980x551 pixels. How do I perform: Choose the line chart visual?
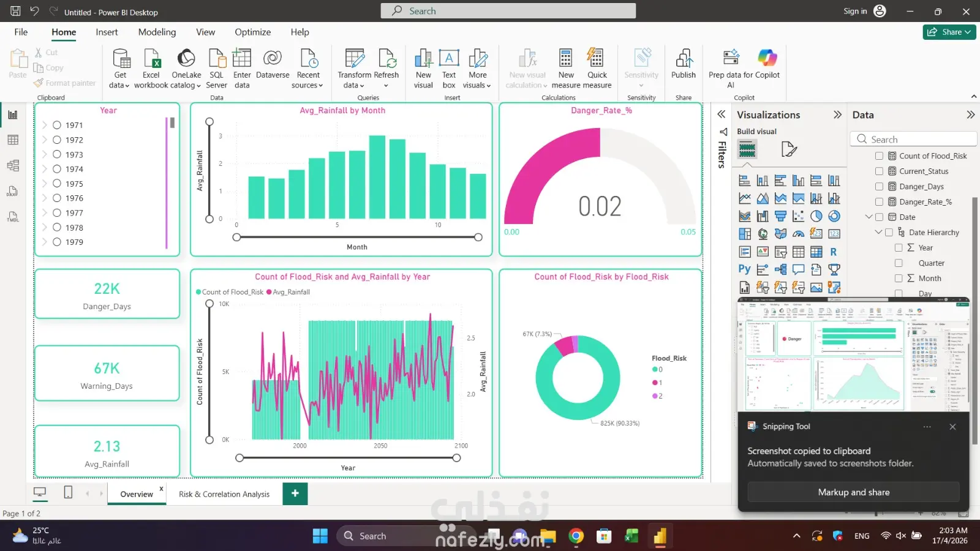coord(745,198)
